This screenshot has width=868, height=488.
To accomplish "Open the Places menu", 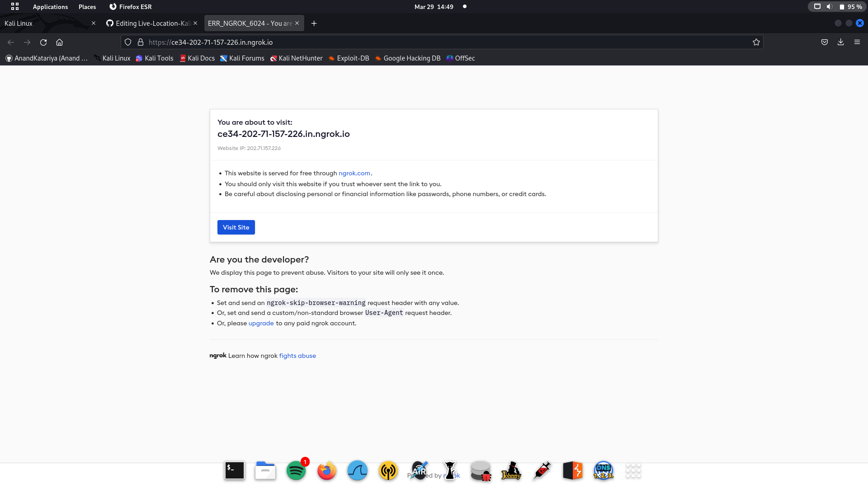I will pos(87,7).
